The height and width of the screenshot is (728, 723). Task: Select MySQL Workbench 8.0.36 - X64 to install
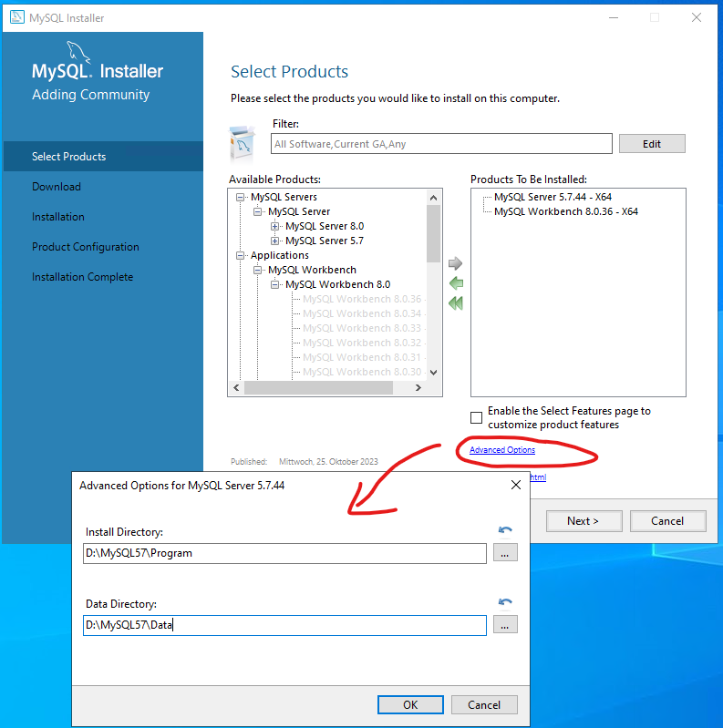click(566, 211)
